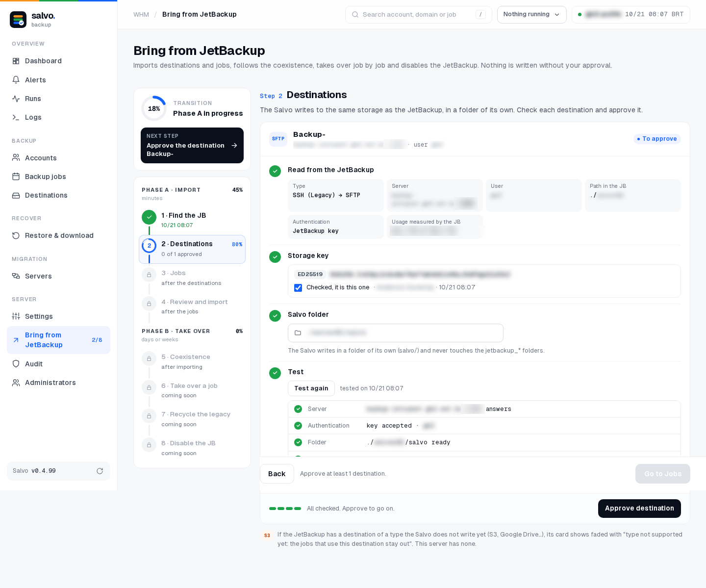Click the SFTP badge on destination card
Image resolution: width=706 pixels, height=588 pixels.
(x=278, y=139)
